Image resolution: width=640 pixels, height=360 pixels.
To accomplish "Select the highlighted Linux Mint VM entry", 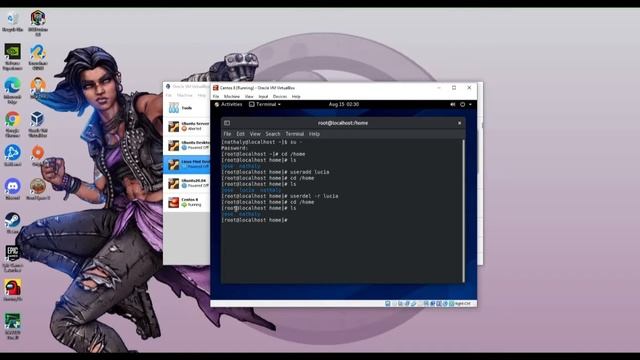I will coord(187,164).
